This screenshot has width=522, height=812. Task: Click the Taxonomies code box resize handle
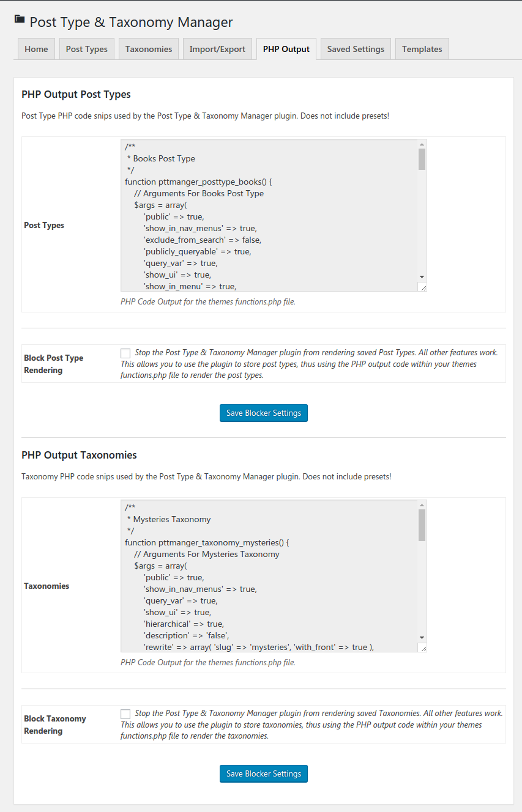click(x=422, y=648)
